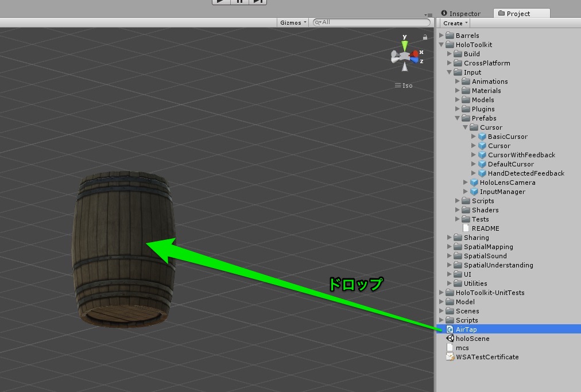Toggle the scene gizmo rotation lock
Screen dimensions: 581x392
tap(425, 37)
